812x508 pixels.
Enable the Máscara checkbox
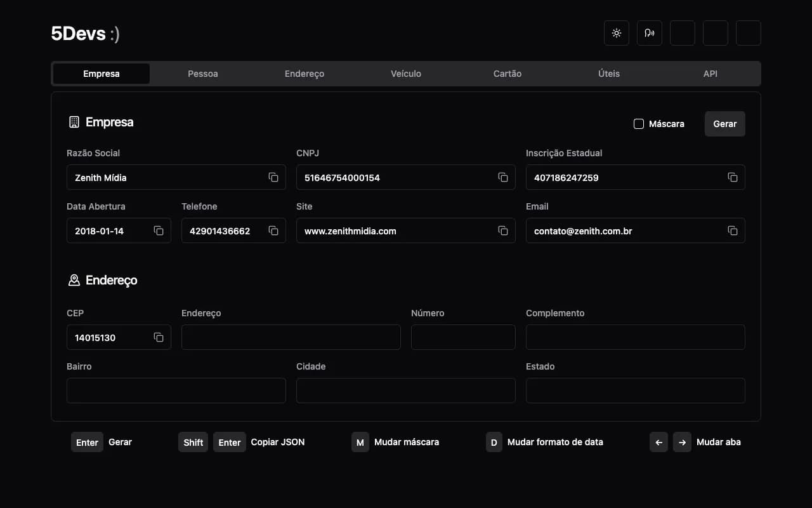coord(639,124)
